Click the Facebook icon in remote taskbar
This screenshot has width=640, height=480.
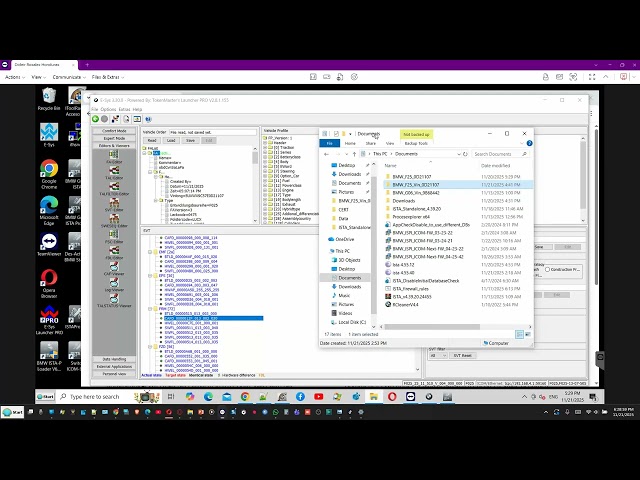point(300,396)
